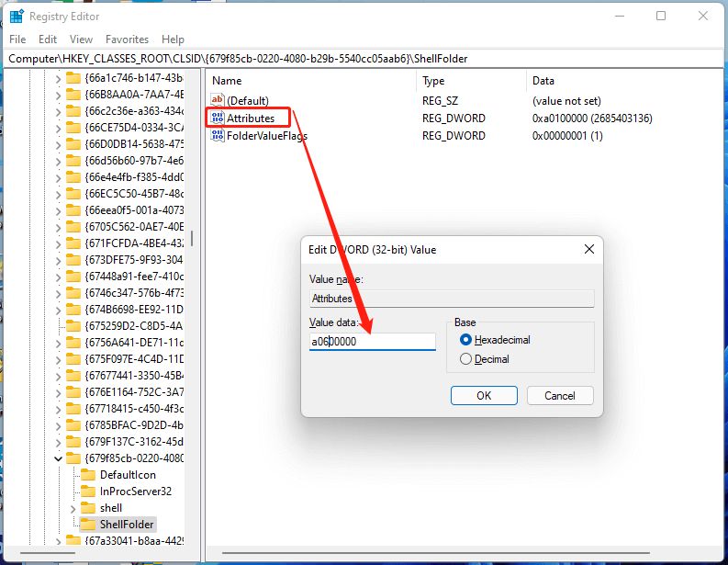Select the Decimal base option
The height and width of the screenshot is (565, 728).
pyautogui.click(x=465, y=359)
